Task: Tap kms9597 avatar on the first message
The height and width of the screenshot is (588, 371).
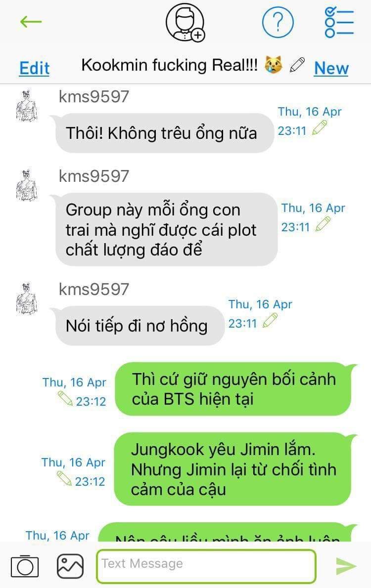Action: coord(26,106)
